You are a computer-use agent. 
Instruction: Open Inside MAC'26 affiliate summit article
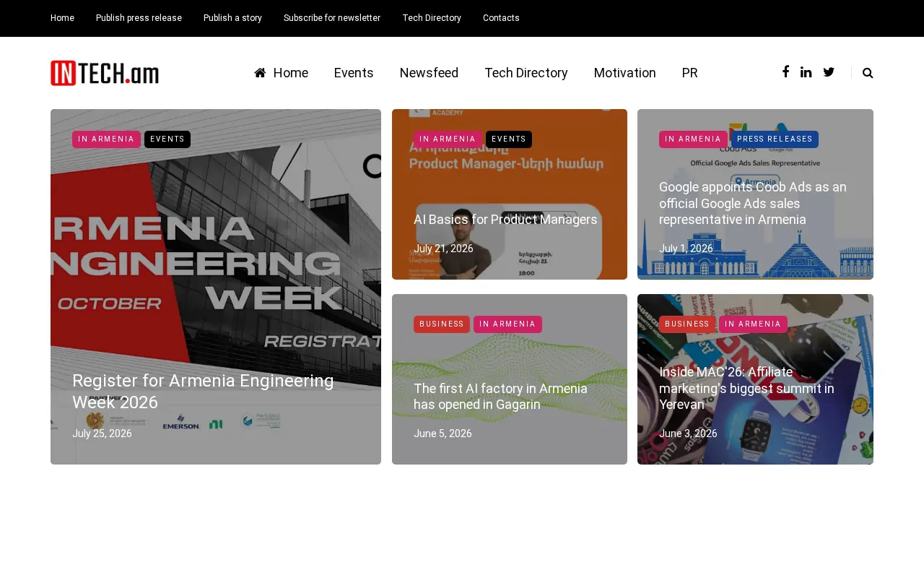tap(746, 388)
